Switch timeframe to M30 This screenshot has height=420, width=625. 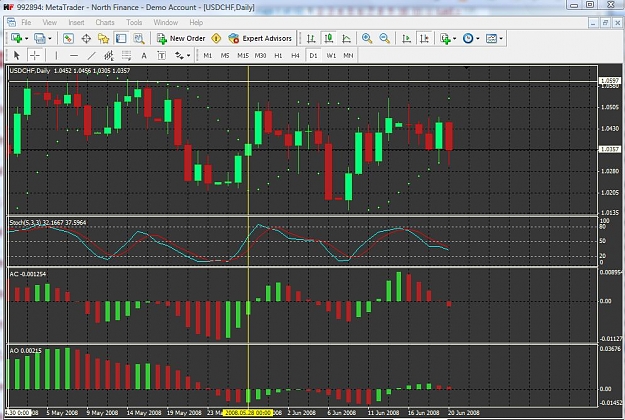[x=260, y=56]
